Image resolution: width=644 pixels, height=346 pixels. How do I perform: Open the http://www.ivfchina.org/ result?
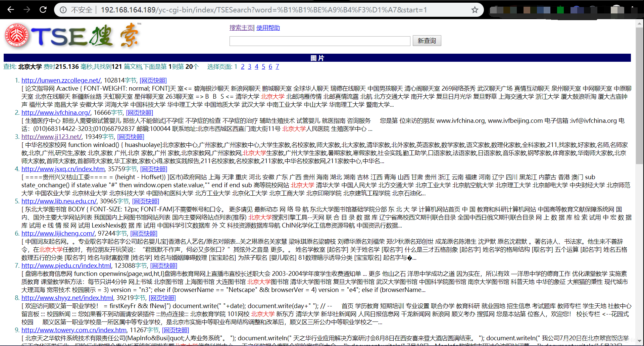pyautogui.click(x=56, y=112)
